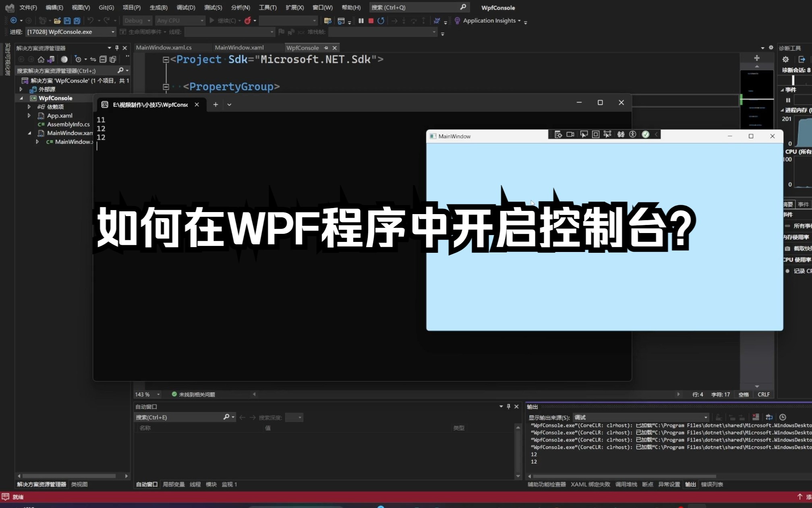This screenshot has width=812, height=508.
Task: Click the 继续(C) continue button
Action: click(x=225, y=21)
